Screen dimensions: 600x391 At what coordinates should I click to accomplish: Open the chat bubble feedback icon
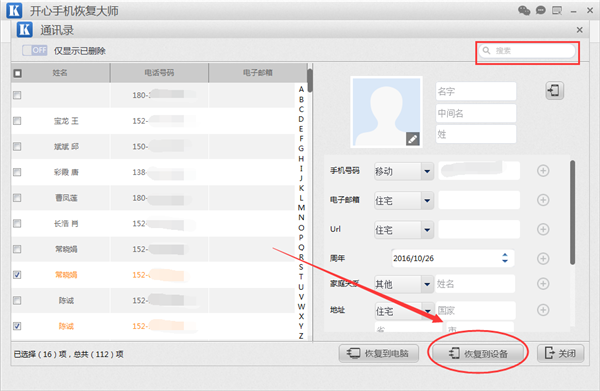[x=540, y=10]
